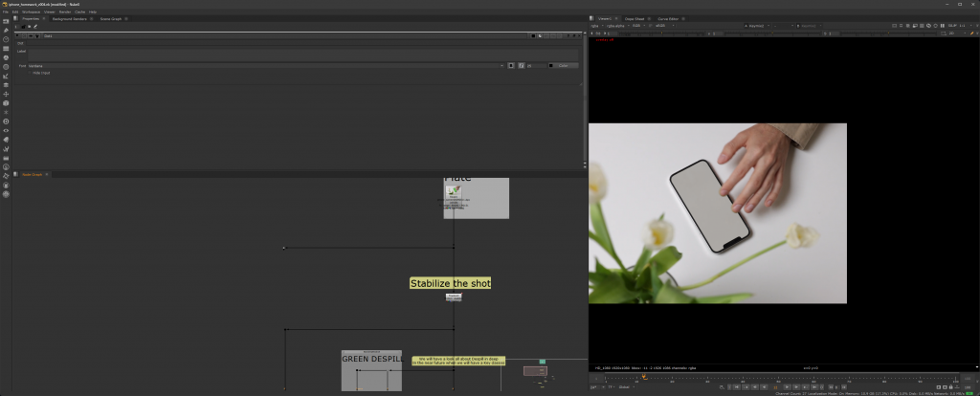Select the GREEN DESPILL backdrop node

(x=371, y=370)
